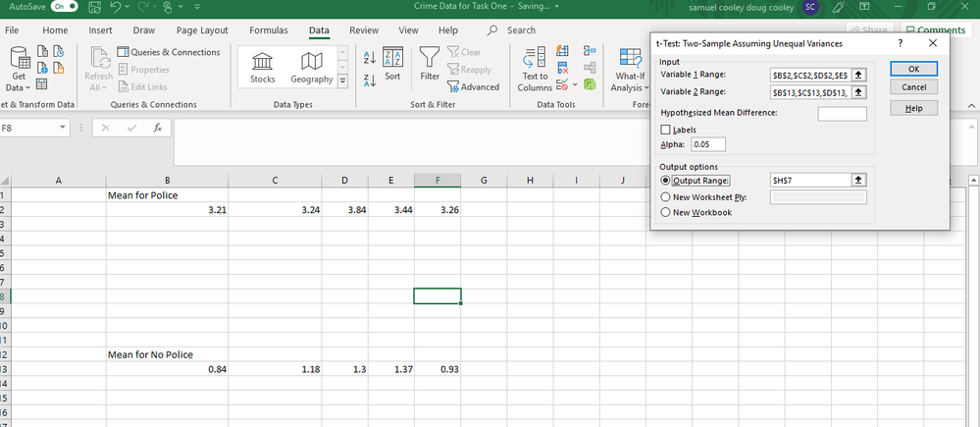Select the Geography data type
Image resolution: width=980 pixels, height=427 pixels.
[311, 68]
